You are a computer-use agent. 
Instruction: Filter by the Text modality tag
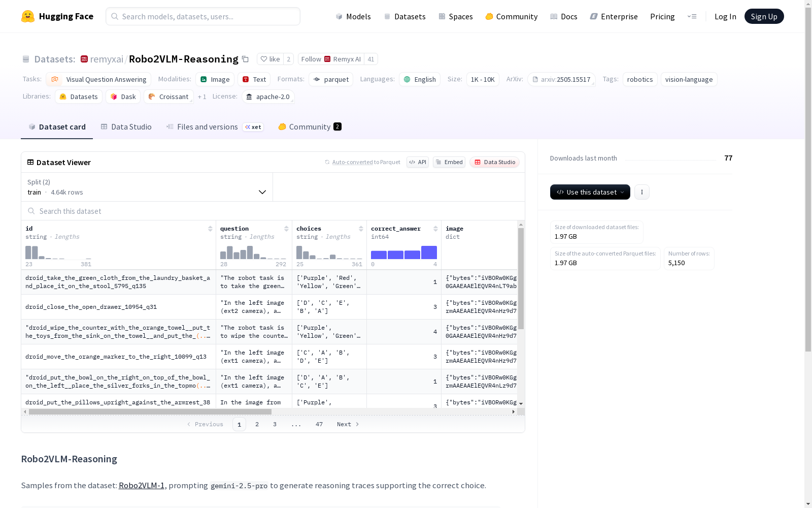tap(254, 79)
